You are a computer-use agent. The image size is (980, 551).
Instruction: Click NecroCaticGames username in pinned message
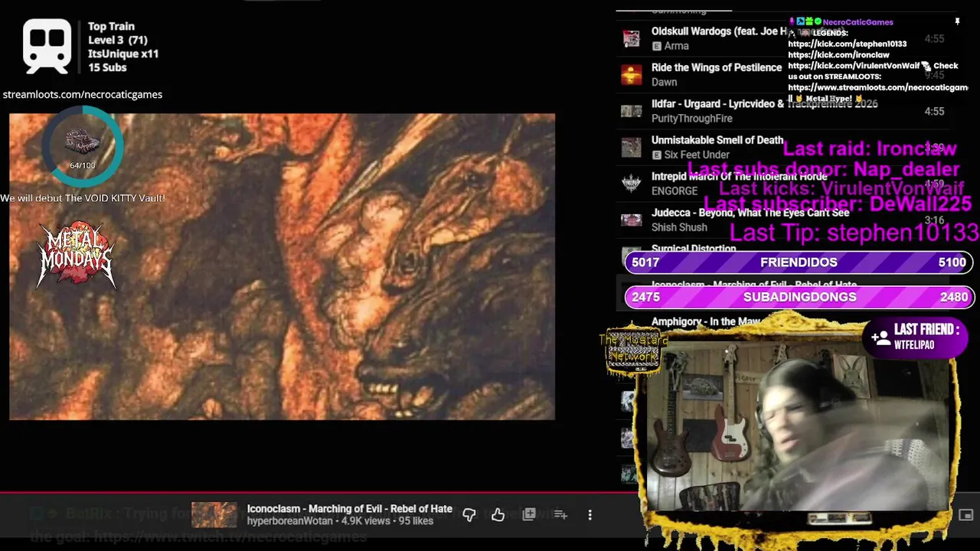tap(857, 22)
